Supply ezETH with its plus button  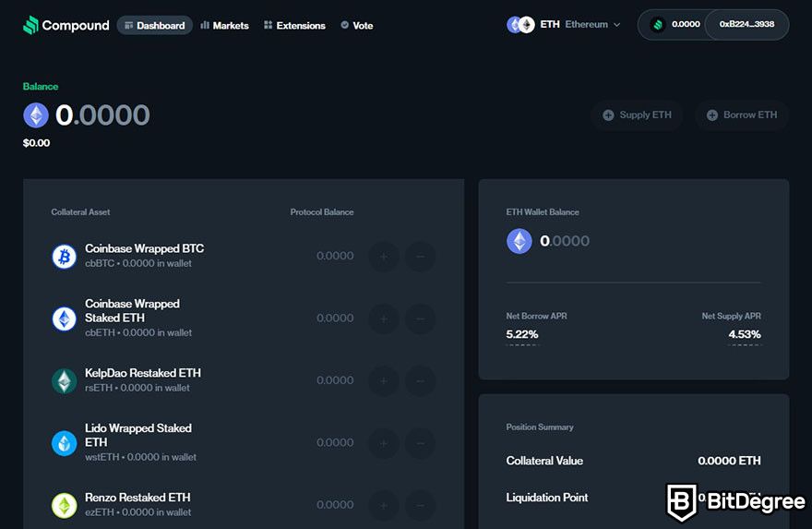coord(384,505)
